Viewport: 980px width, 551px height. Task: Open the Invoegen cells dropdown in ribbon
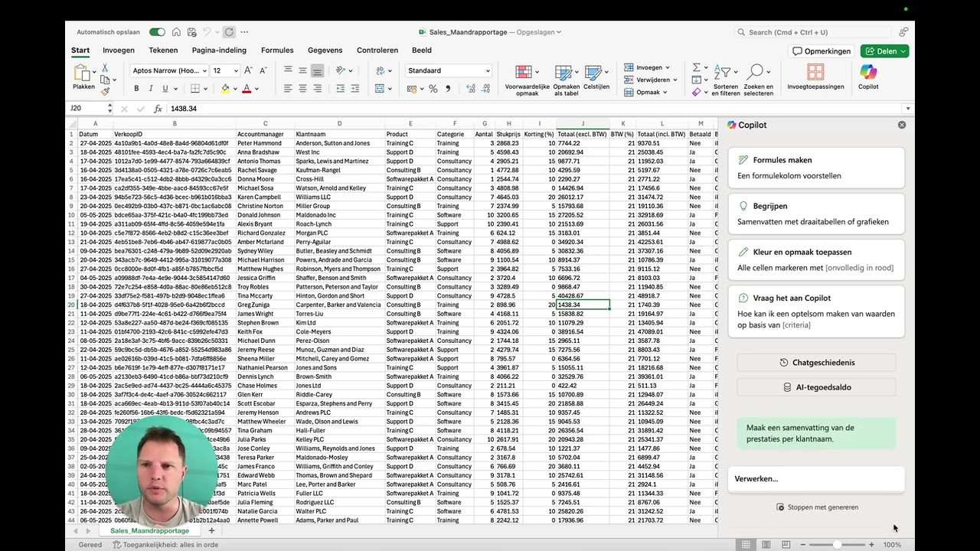coord(647,67)
